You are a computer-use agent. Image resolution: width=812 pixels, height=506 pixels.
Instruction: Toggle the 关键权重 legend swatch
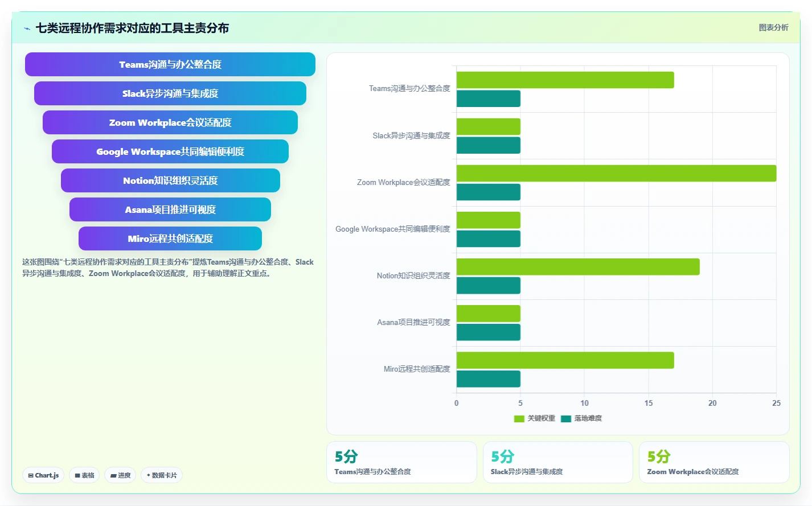click(x=519, y=418)
